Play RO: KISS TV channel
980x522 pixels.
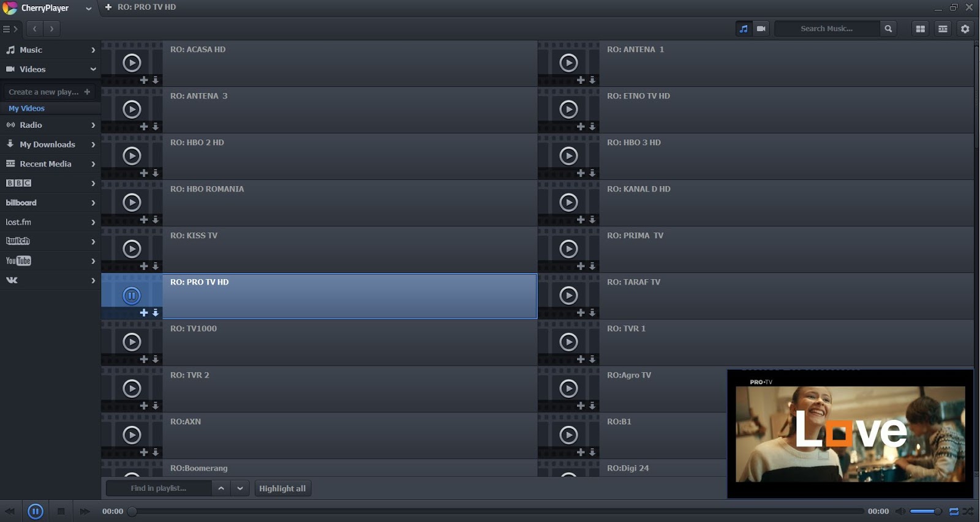[132, 249]
